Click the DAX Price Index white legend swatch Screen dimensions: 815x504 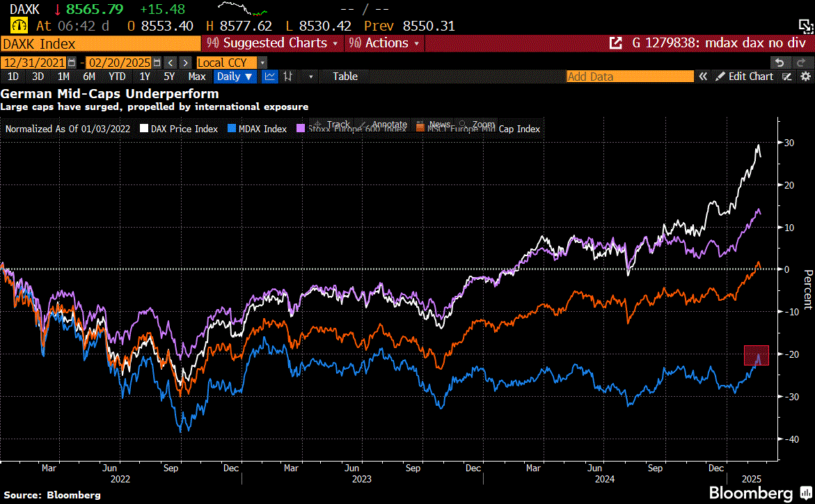point(144,129)
